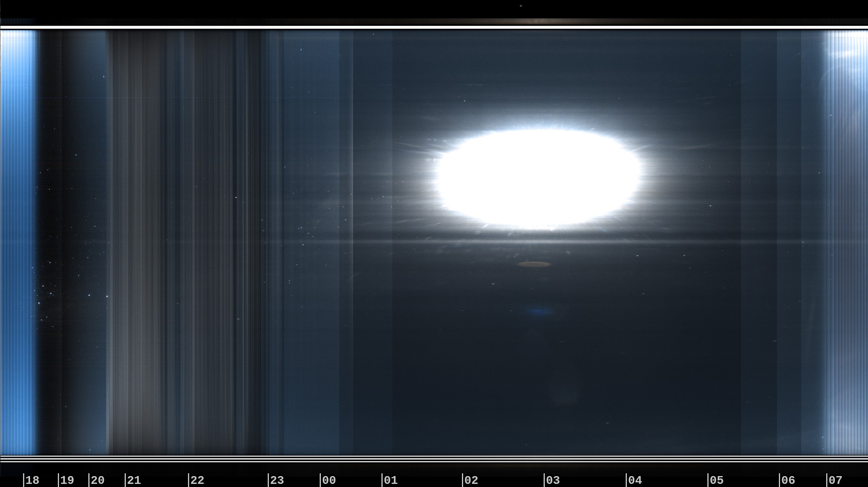Select the 22 hour marker
The image size is (868, 487).
(197, 480)
